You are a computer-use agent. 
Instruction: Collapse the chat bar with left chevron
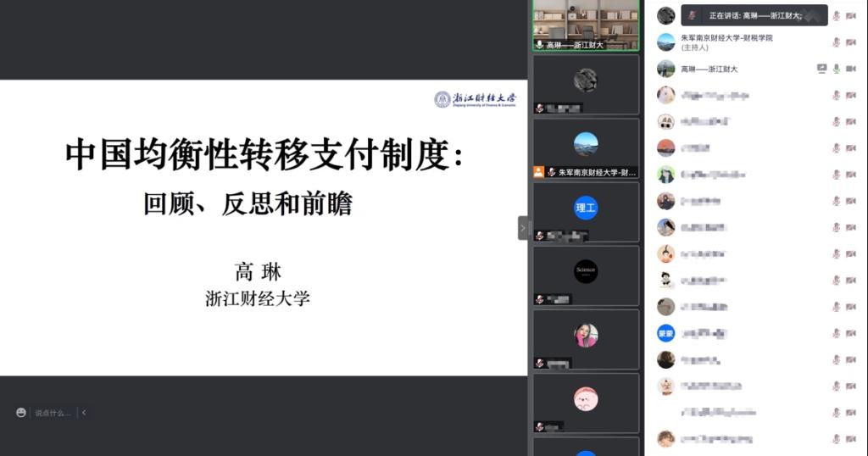coord(84,413)
